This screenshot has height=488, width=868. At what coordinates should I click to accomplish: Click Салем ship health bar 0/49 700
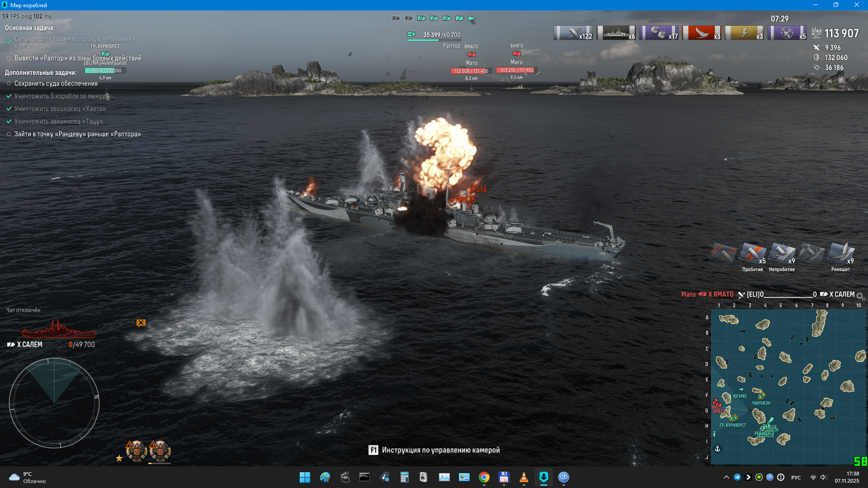click(x=81, y=344)
